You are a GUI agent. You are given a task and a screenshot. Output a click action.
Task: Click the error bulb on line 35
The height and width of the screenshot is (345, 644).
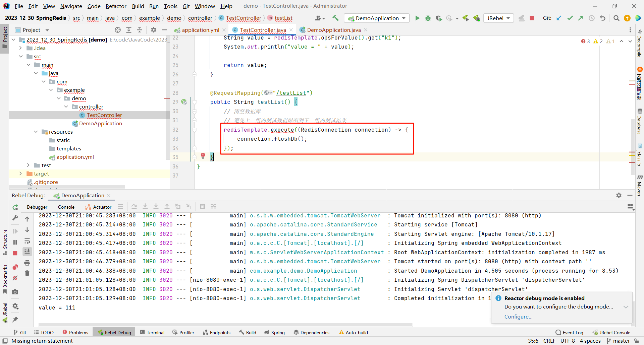click(x=203, y=155)
